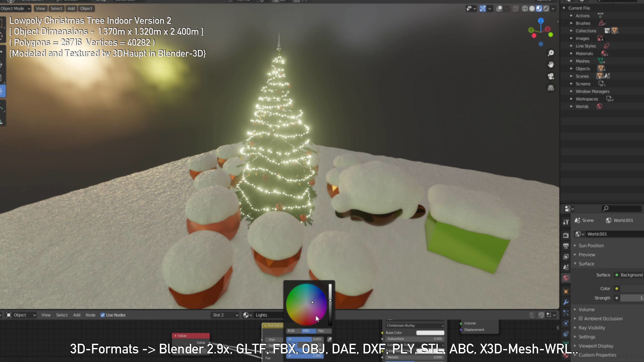This screenshot has width=644, height=362.
Task: Open the Slot 2 material slot dropdown
Action: pos(225,315)
